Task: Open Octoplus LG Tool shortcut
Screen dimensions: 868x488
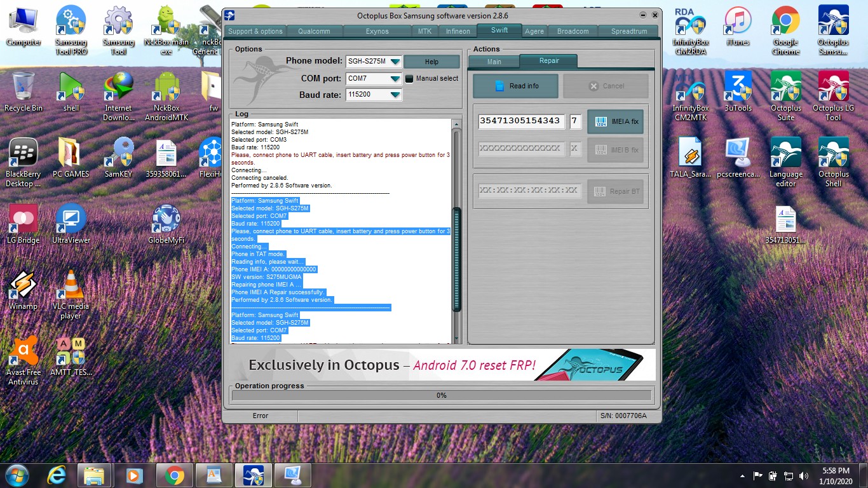Action: 833,97
